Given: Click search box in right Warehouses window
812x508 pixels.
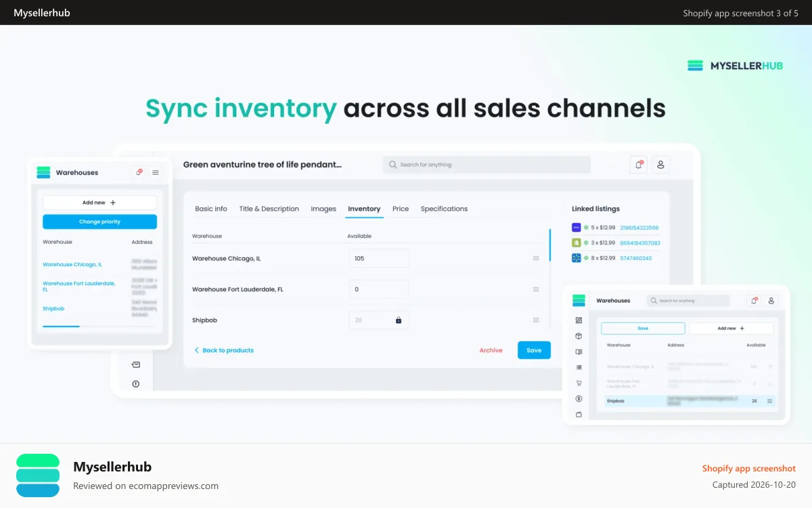Looking at the screenshot, I should [x=688, y=300].
